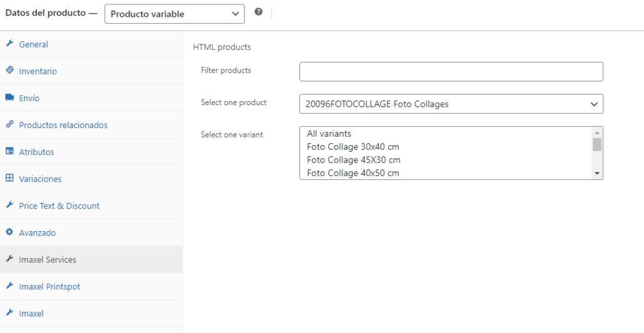Image resolution: width=644 pixels, height=333 pixels.
Task: Click the link icon for Productos relacionados
Action: coord(9,125)
